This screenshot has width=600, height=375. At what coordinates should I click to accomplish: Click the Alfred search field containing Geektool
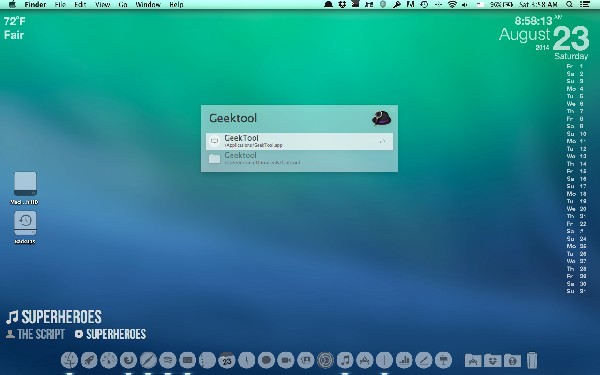[x=287, y=118]
